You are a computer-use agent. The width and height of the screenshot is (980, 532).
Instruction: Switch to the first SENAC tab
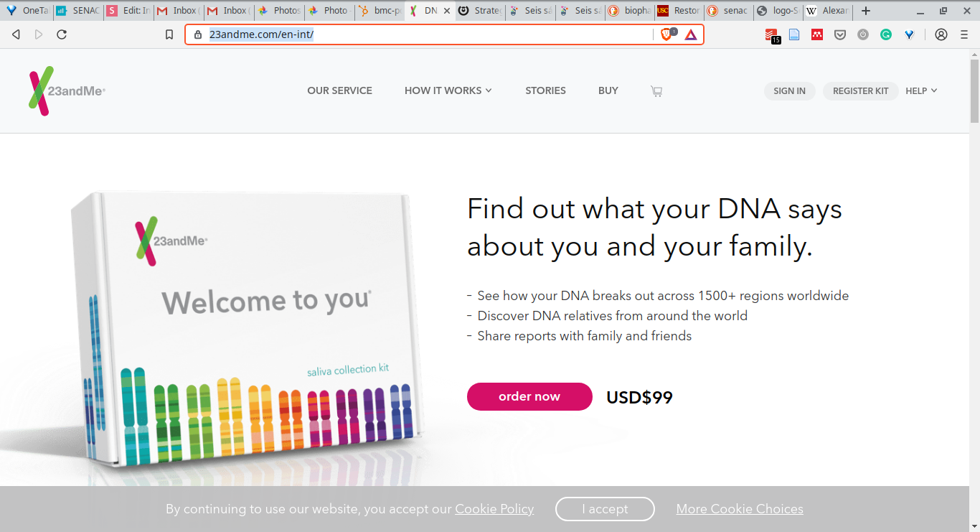tap(77, 11)
